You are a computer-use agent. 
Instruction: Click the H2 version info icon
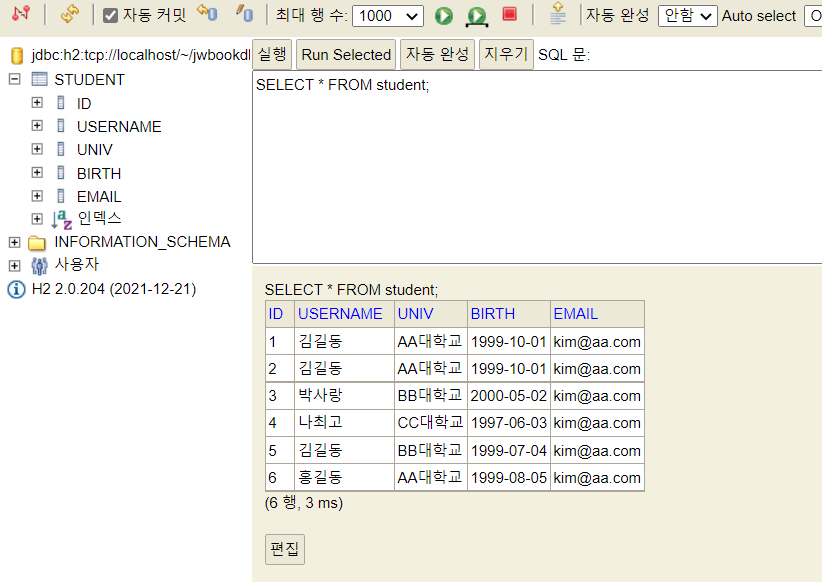(16, 289)
